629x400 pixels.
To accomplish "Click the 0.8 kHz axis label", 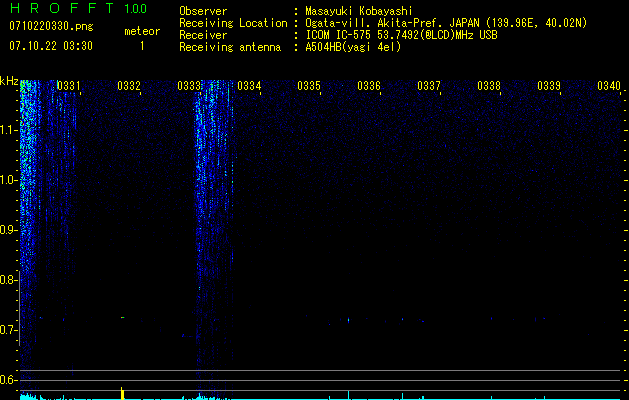I will (8, 280).
